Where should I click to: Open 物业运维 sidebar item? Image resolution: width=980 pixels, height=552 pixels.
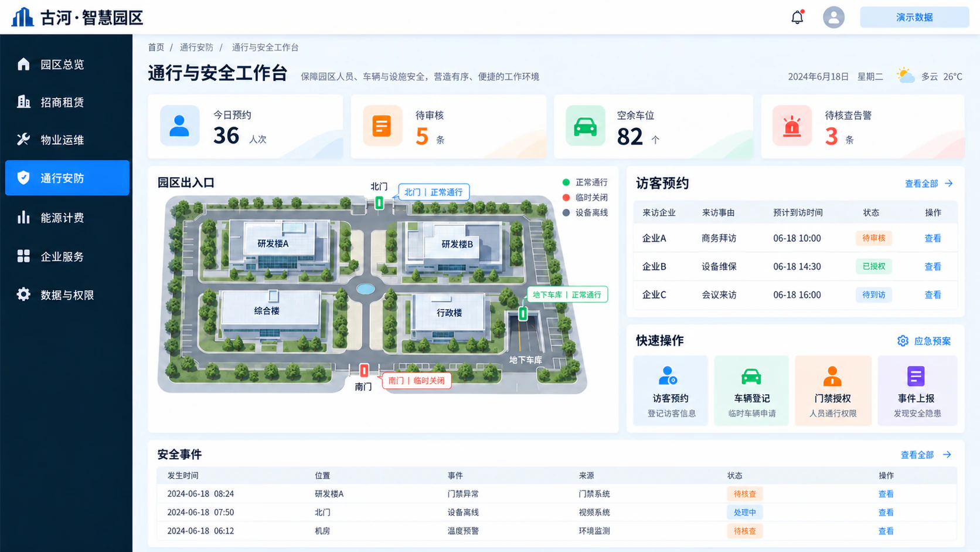[67, 140]
